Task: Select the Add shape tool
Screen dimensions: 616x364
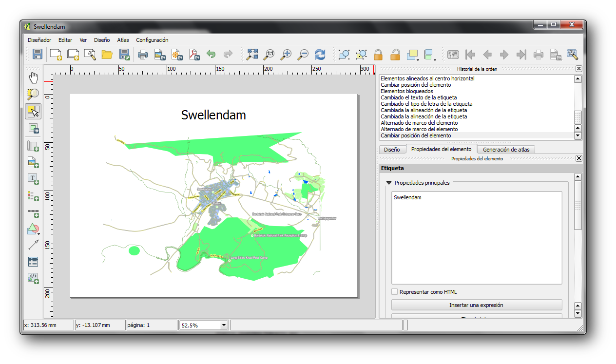Action: [x=32, y=229]
